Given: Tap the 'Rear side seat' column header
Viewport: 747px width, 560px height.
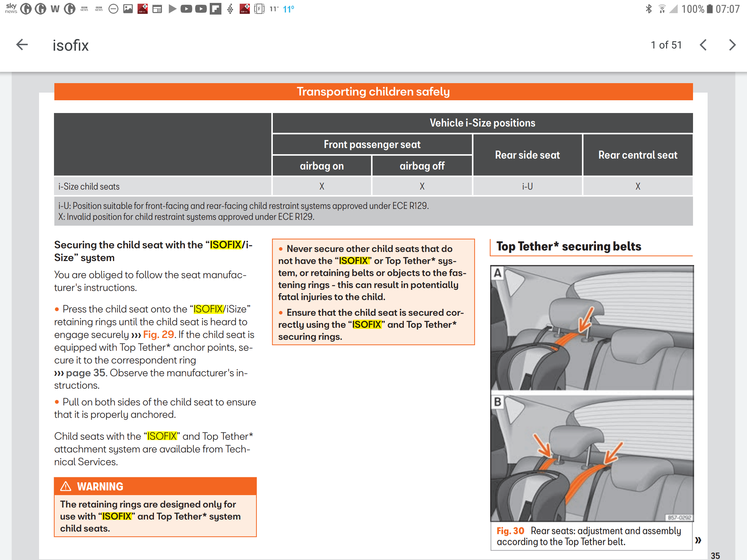Looking at the screenshot, I should 527,155.
